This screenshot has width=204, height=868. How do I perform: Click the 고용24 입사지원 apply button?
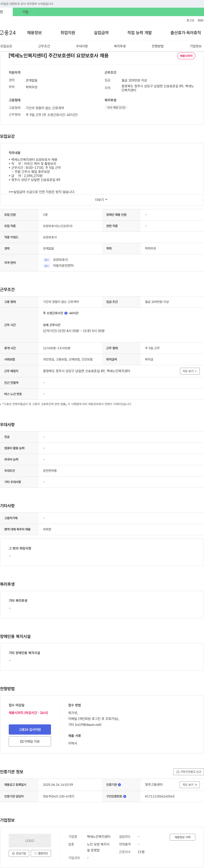coord(30,729)
